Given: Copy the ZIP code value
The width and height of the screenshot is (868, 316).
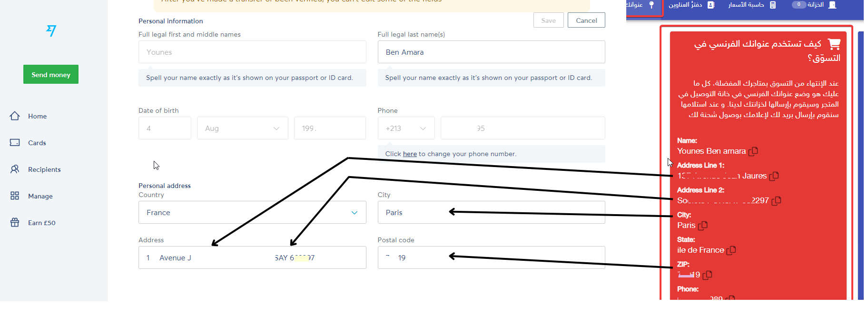Looking at the screenshot, I should point(707,275).
